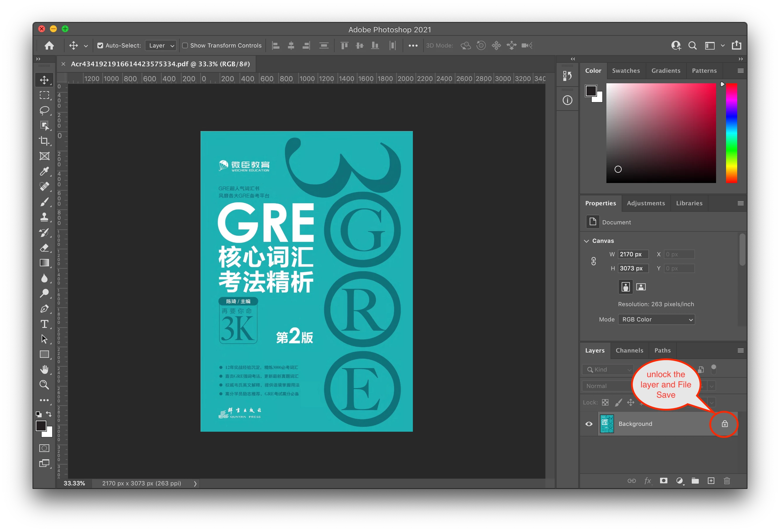Pick the Lasso tool

(44, 110)
